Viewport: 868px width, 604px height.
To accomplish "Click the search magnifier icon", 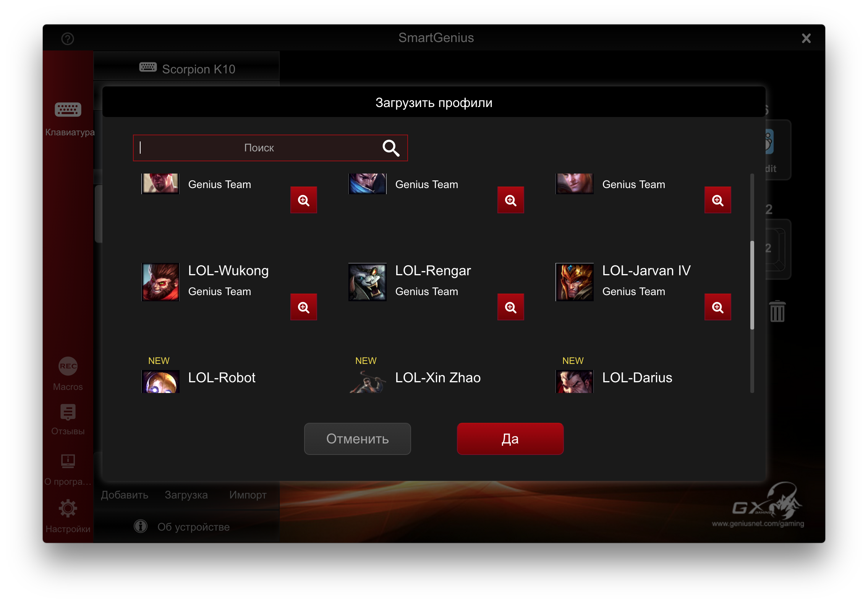I will [391, 148].
